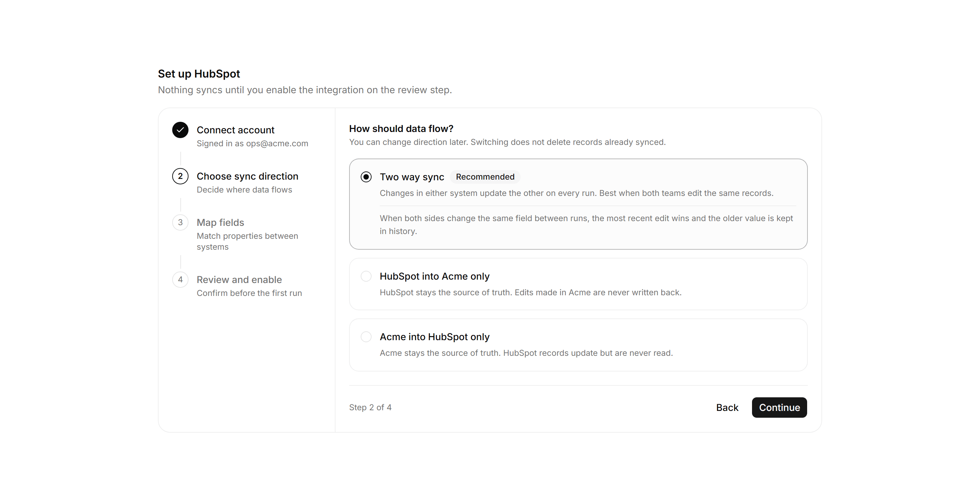Click the step 2 circle indicator

tap(180, 176)
